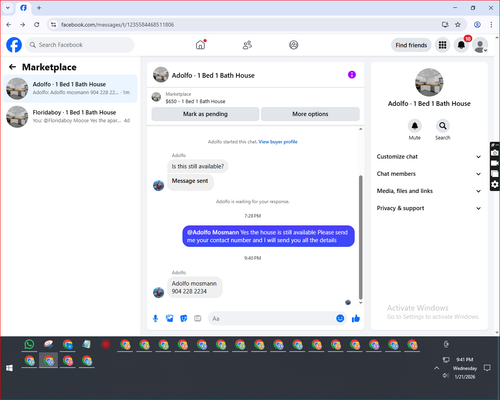Click the Facebook logo
The width and height of the screenshot is (500, 400).
coord(14,45)
